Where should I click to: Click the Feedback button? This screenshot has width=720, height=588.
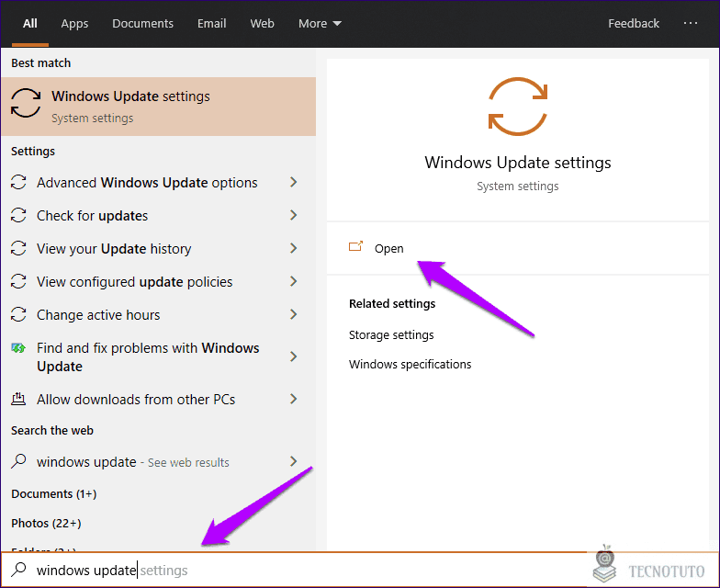coord(634,24)
